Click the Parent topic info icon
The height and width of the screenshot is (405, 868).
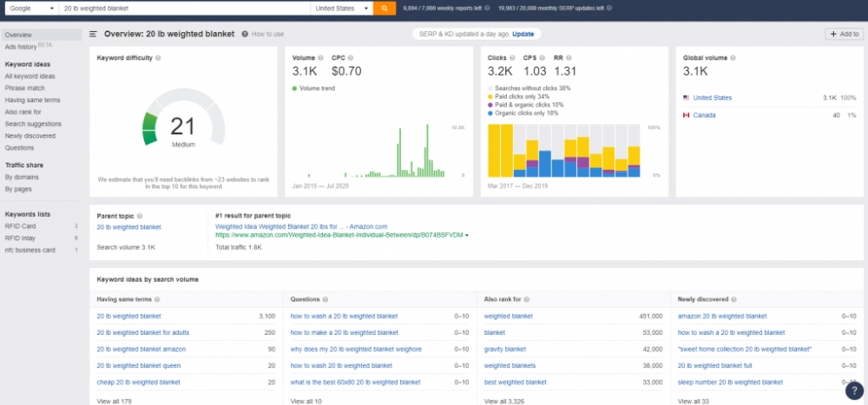point(140,215)
